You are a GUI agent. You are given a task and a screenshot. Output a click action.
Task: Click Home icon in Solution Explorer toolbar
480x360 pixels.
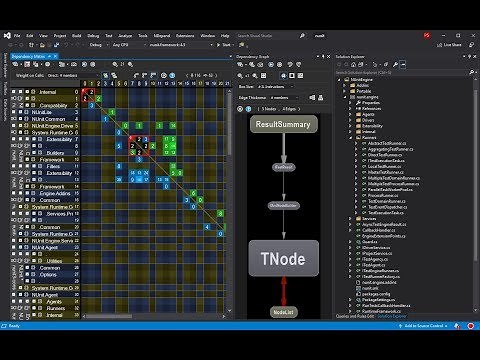(x=353, y=64)
